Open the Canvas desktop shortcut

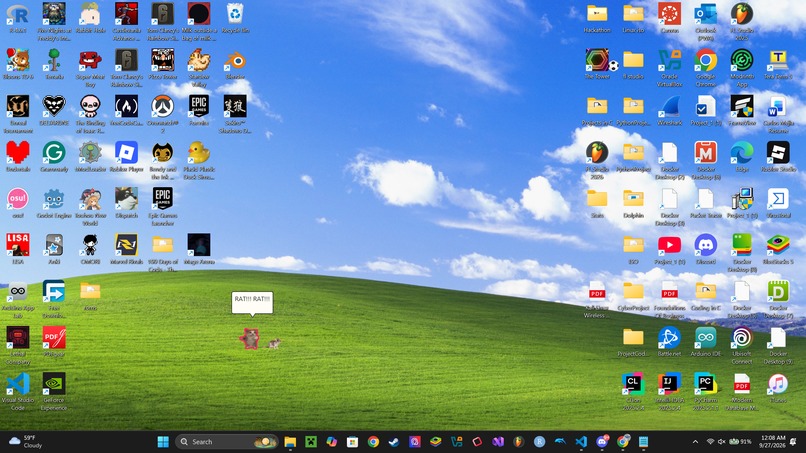click(x=669, y=14)
